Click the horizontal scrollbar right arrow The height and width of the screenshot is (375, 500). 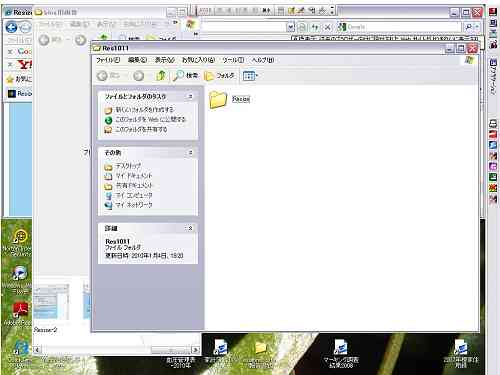coord(196,350)
